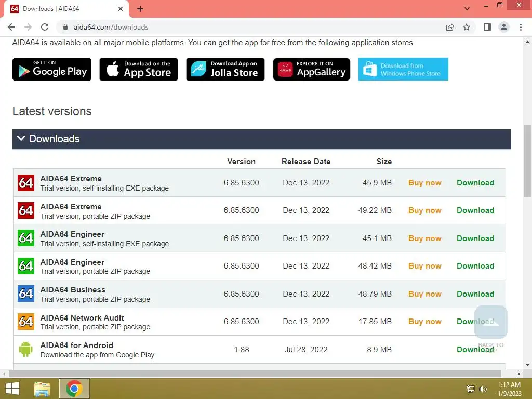Click the red AIDA64 Extreme ZIP package icon
Image resolution: width=532 pixels, height=399 pixels.
pos(26,210)
